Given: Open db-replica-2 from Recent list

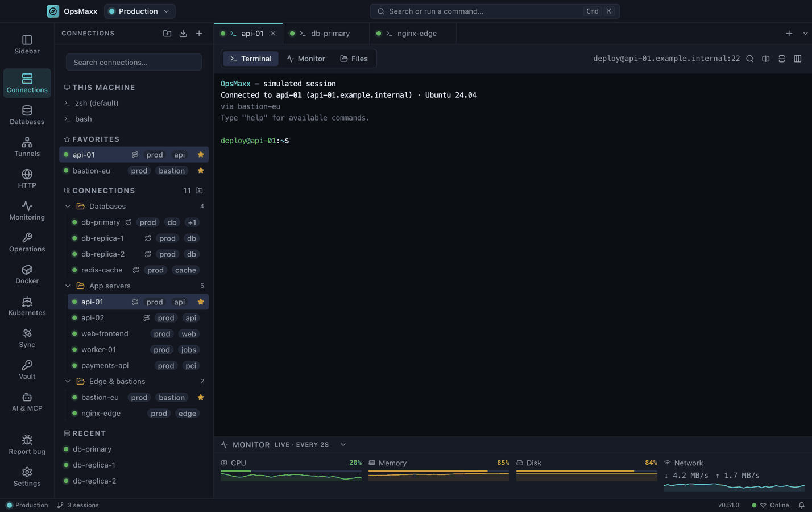Looking at the screenshot, I should [134, 481].
